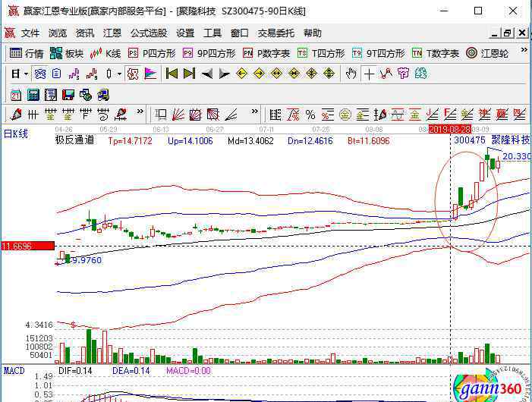
Task: Jump to first bar icon
Action: pyautogui.click(x=172, y=74)
